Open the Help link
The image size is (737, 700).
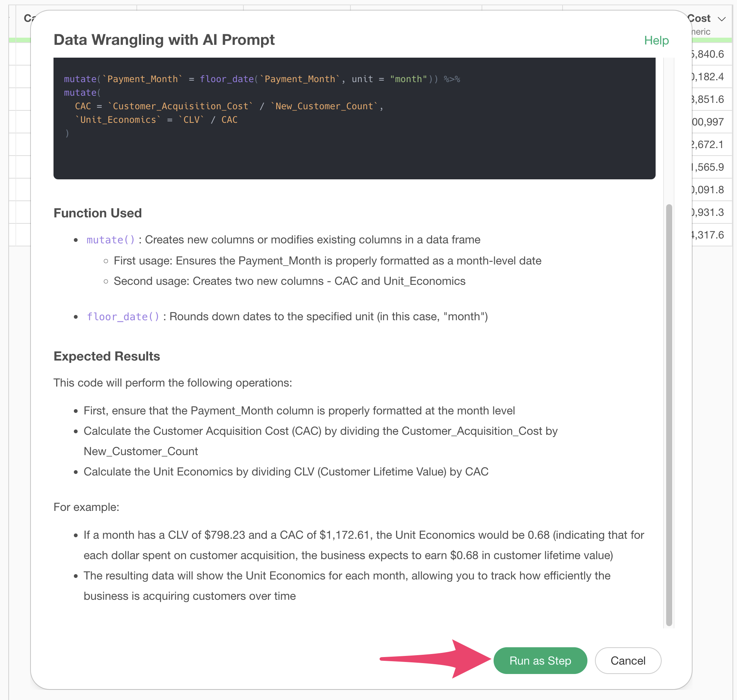(x=656, y=40)
